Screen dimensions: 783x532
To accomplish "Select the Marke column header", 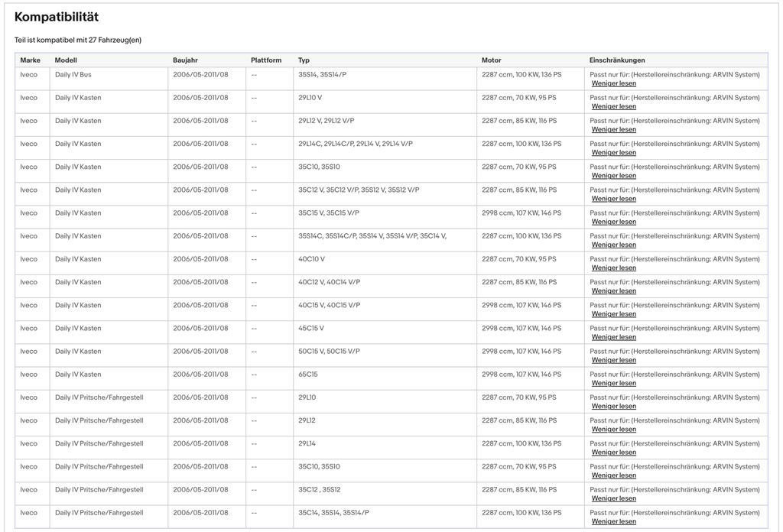I will (30, 60).
